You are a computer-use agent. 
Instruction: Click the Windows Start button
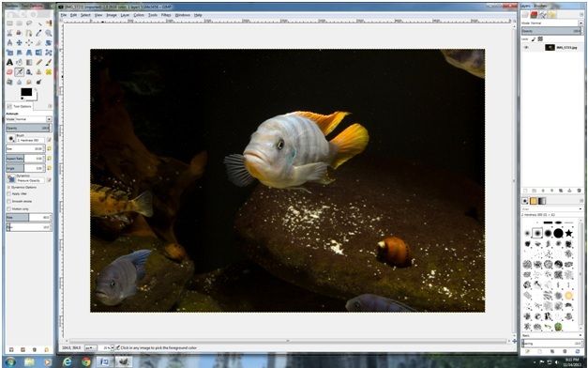[x=9, y=361]
